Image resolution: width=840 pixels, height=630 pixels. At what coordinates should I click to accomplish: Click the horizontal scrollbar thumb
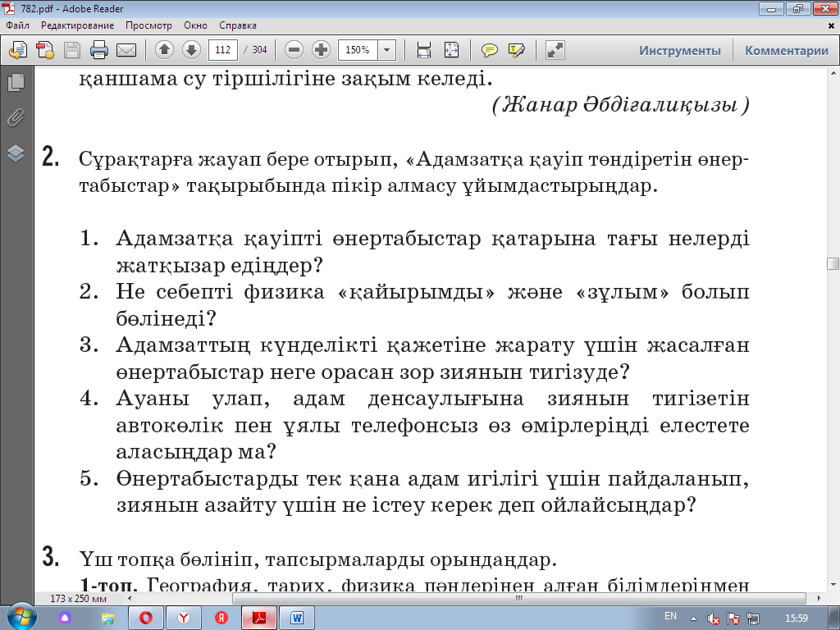coord(518,598)
